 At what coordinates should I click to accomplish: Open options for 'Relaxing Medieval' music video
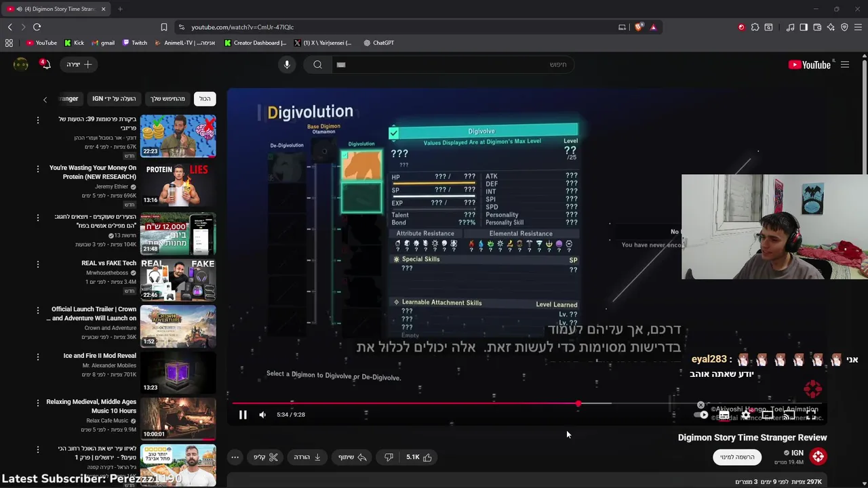coord(38,403)
